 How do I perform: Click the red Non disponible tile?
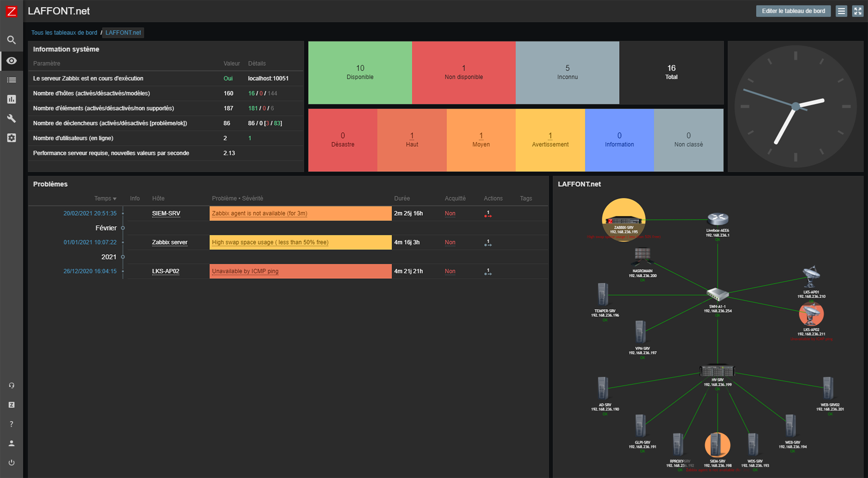464,72
